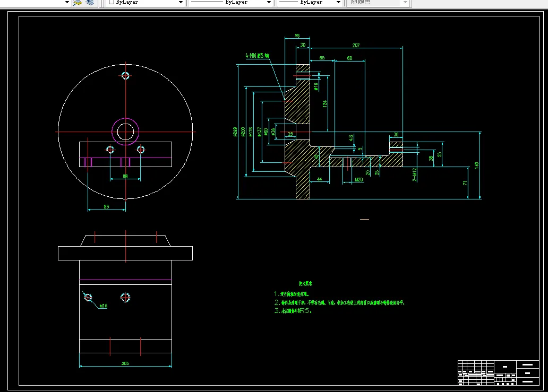Click the Make Object's Layer Current icon
This screenshot has height=392, width=548.
click(x=78, y=2)
